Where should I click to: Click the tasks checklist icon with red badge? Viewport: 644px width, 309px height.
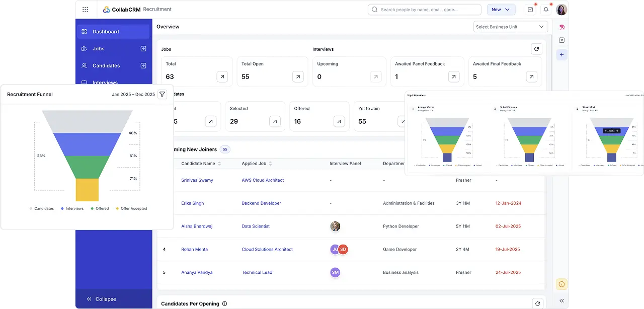(x=530, y=9)
